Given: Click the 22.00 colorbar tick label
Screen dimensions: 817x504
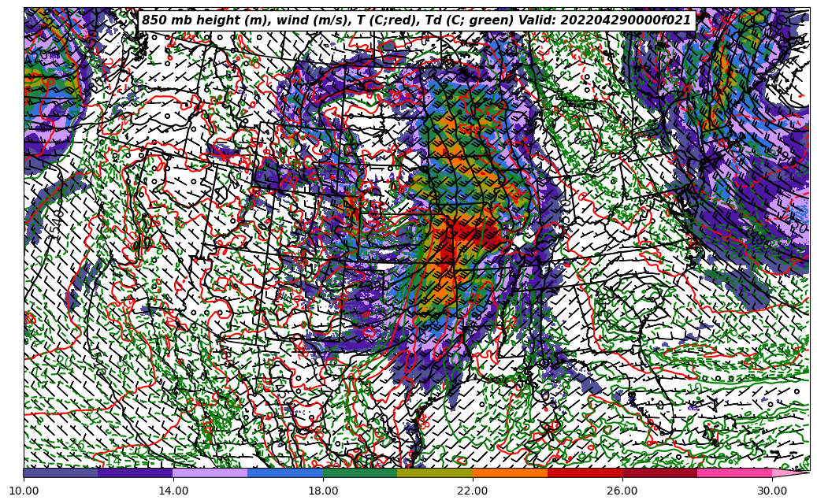Looking at the screenshot, I should (473, 491).
